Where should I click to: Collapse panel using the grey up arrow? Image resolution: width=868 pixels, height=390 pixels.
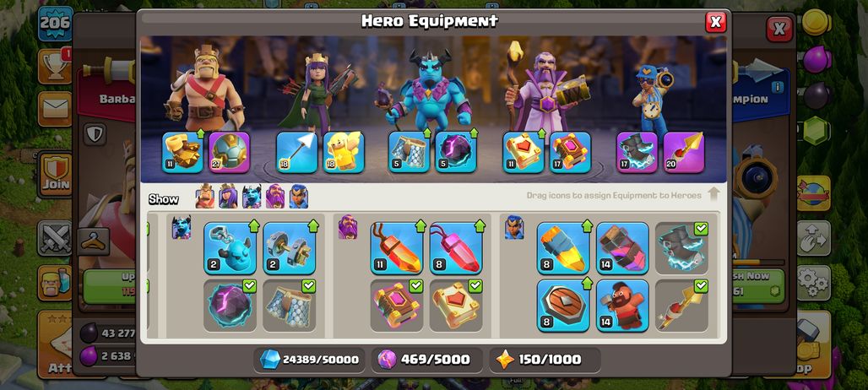pyautogui.click(x=713, y=194)
